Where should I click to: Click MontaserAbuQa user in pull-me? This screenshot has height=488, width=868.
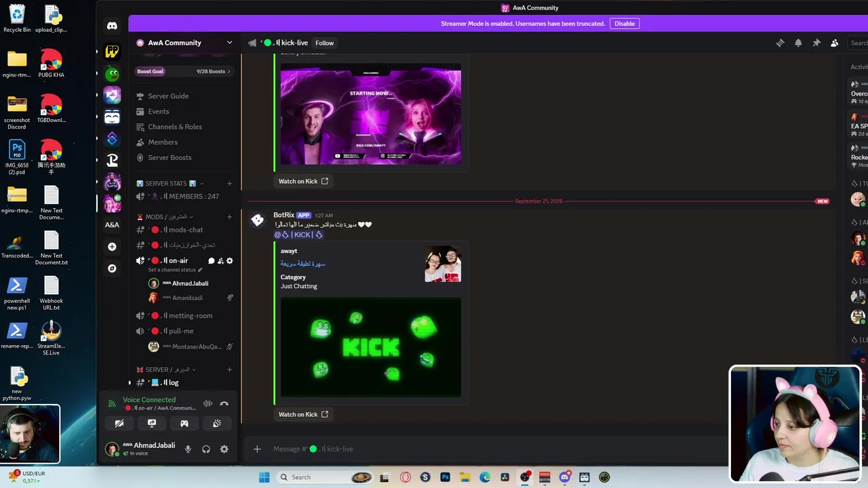pos(191,347)
